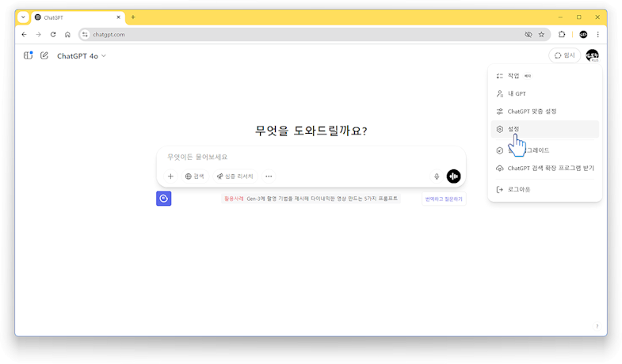Viewport: 622px width, 364px height.
Task: Log out via 로그아웃 entry
Action: click(x=545, y=189)
